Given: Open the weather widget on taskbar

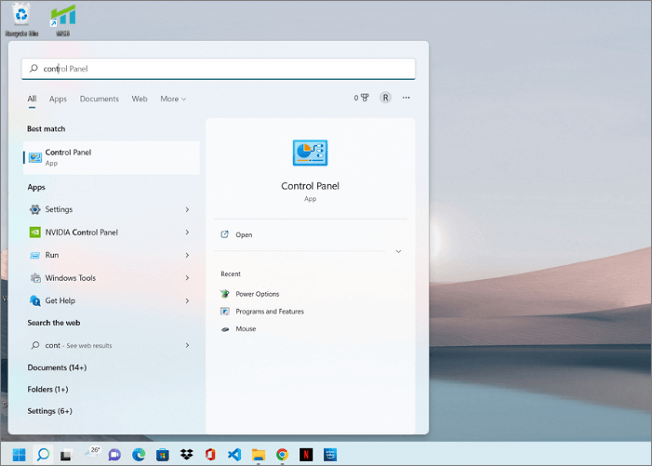Looking at the screenshot, I should pyautogui.click(x=91, y=453).
